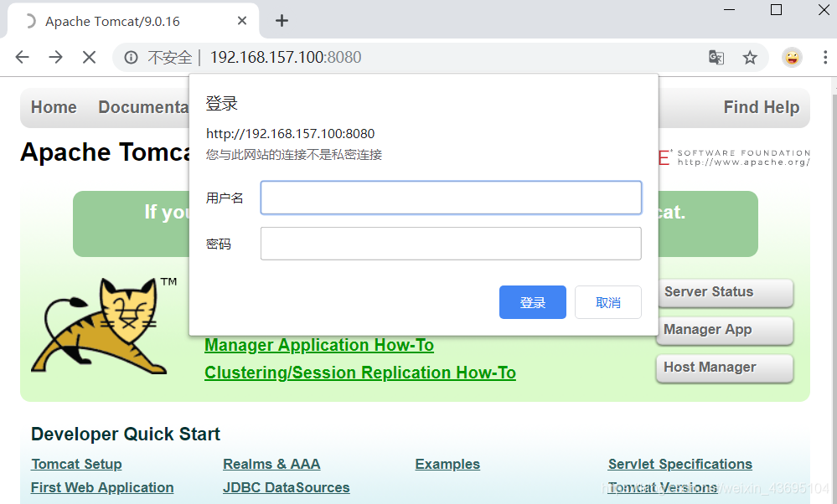
Task: Click the Apache Software Foundation logo
Action: click(x=734, y=157)
